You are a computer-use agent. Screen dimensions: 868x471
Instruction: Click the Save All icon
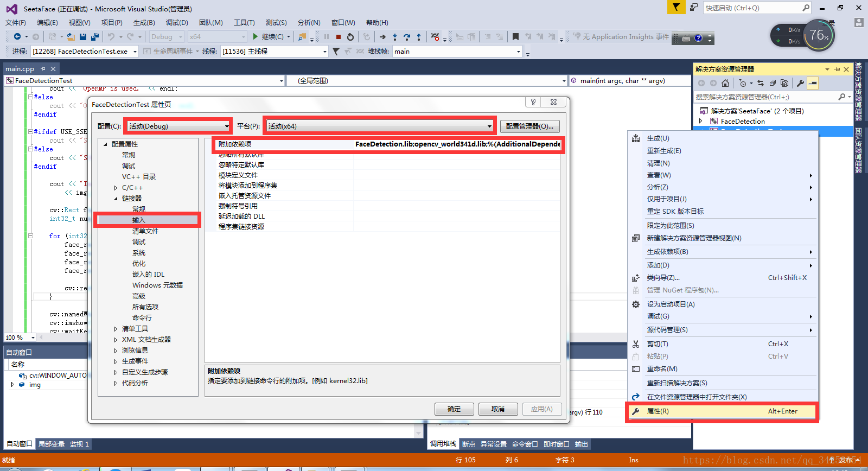[95, 37]
